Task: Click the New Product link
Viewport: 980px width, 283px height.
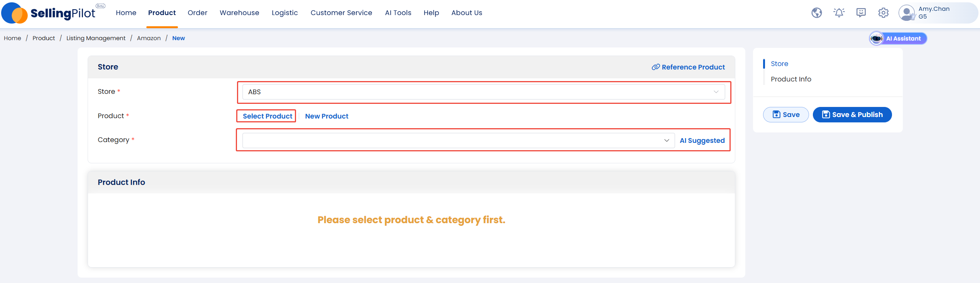Action: [327, 116]
